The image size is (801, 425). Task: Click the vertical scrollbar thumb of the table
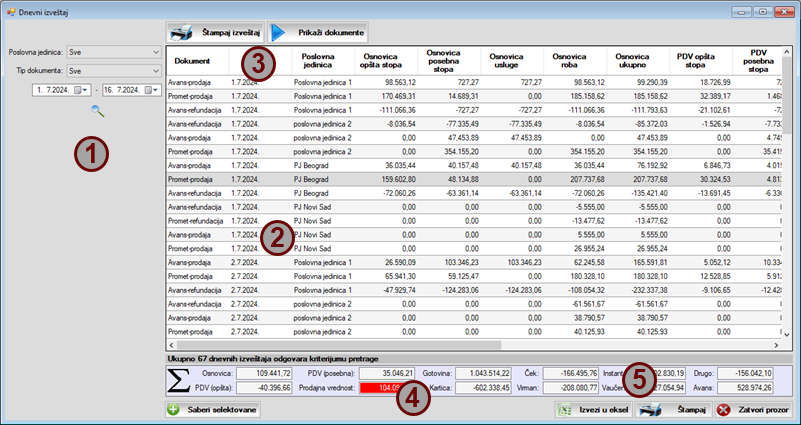(788, 96)
